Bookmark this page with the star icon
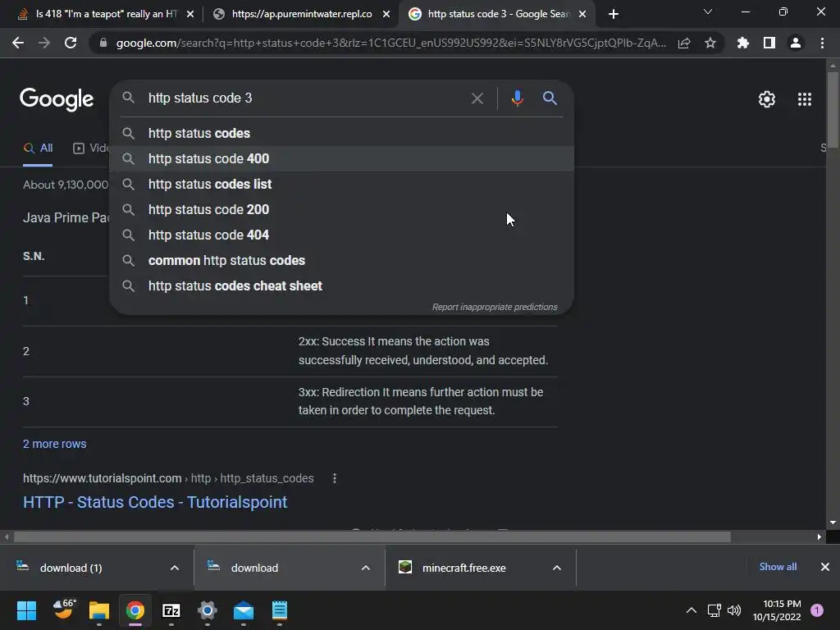 [x=710, y=43]
